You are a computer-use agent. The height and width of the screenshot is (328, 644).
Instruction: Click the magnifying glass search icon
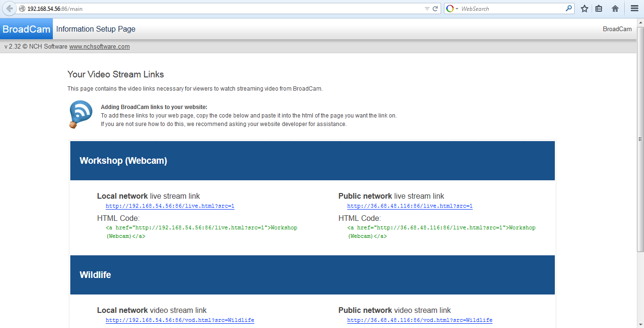pyautogui.click(x=569, y=8)
